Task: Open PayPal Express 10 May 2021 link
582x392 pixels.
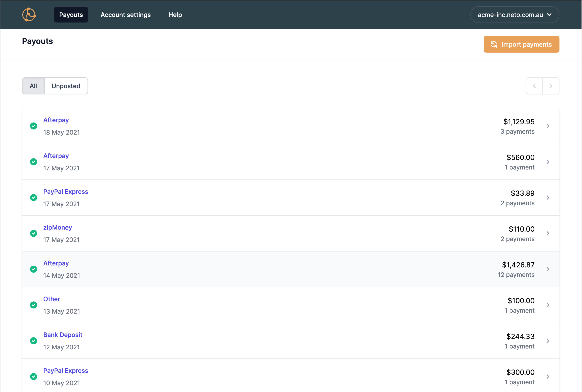Action: pyautogui.click(x=65, y=370)
